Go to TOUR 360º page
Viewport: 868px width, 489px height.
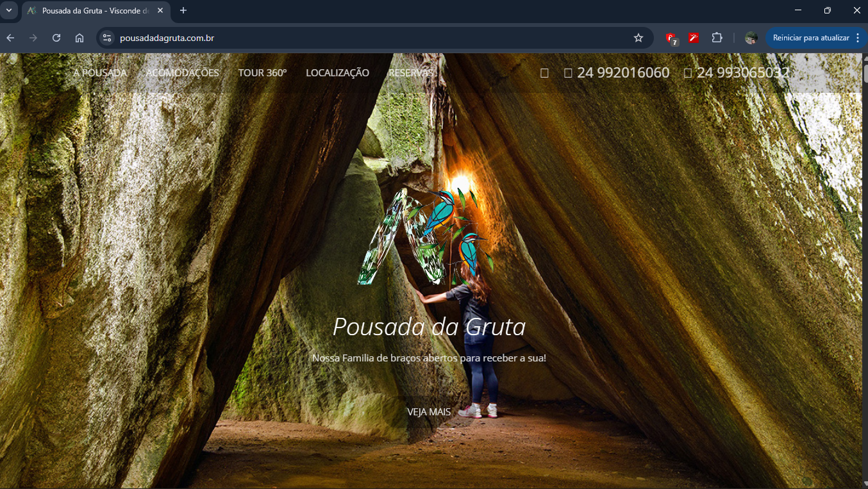(x=262, y=73)
